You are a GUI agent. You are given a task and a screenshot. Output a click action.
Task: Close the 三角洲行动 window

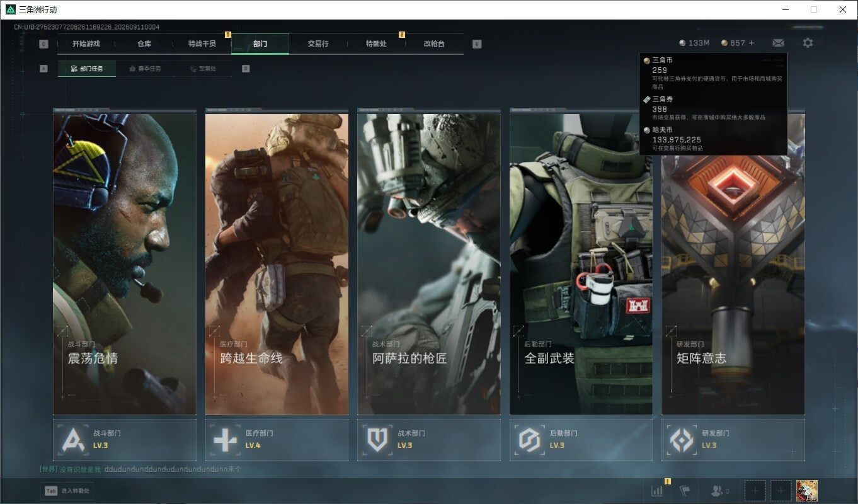[x=843, y=9]
